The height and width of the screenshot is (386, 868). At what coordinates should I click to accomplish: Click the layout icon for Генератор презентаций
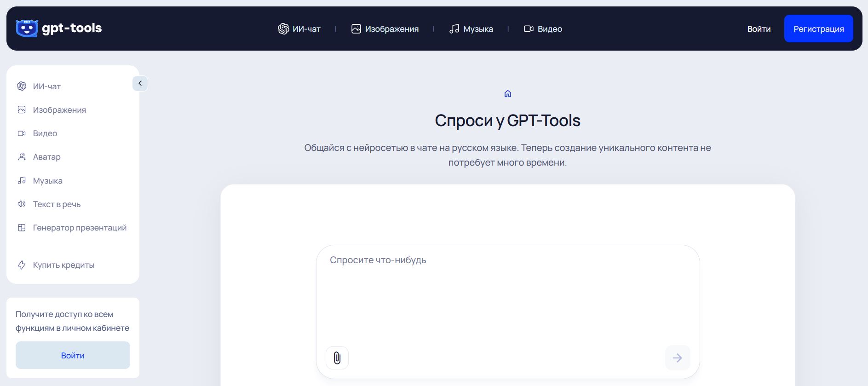coord(22,228)
